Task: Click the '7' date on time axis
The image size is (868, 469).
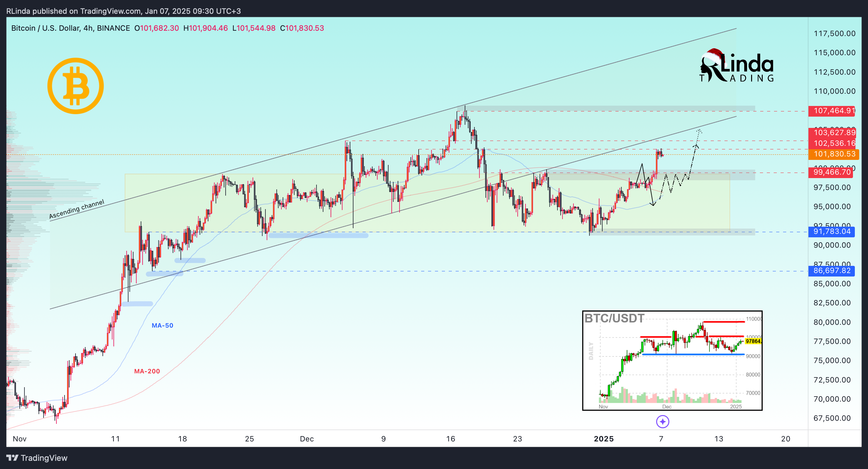Action: click(x=661, y=439)
